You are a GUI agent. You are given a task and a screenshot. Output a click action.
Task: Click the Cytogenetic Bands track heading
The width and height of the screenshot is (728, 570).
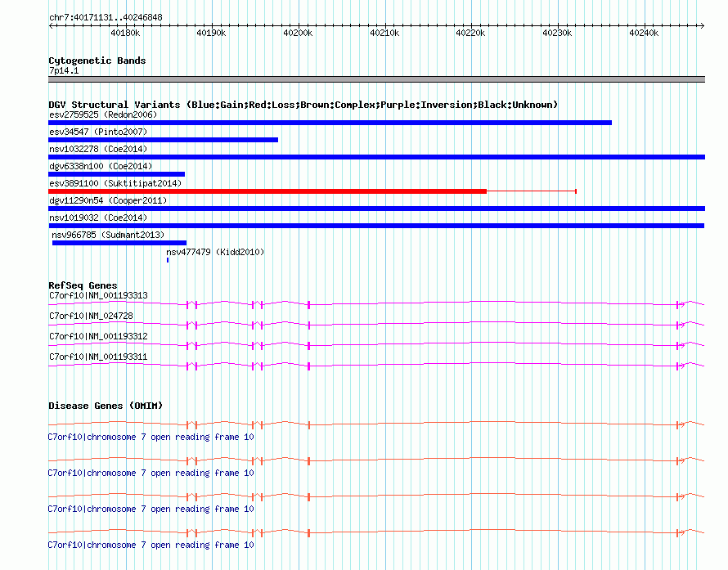pyautogui.click(x=97, y=61)
